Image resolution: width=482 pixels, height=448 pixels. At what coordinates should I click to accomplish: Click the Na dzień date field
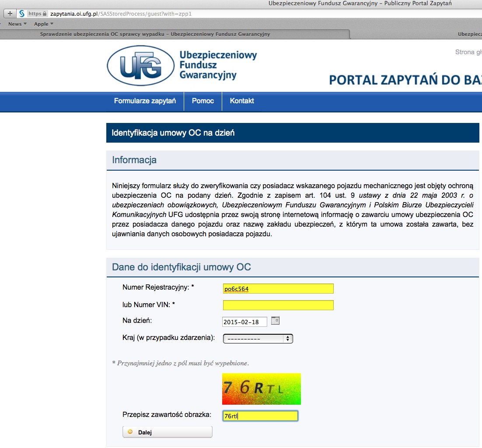244,322
